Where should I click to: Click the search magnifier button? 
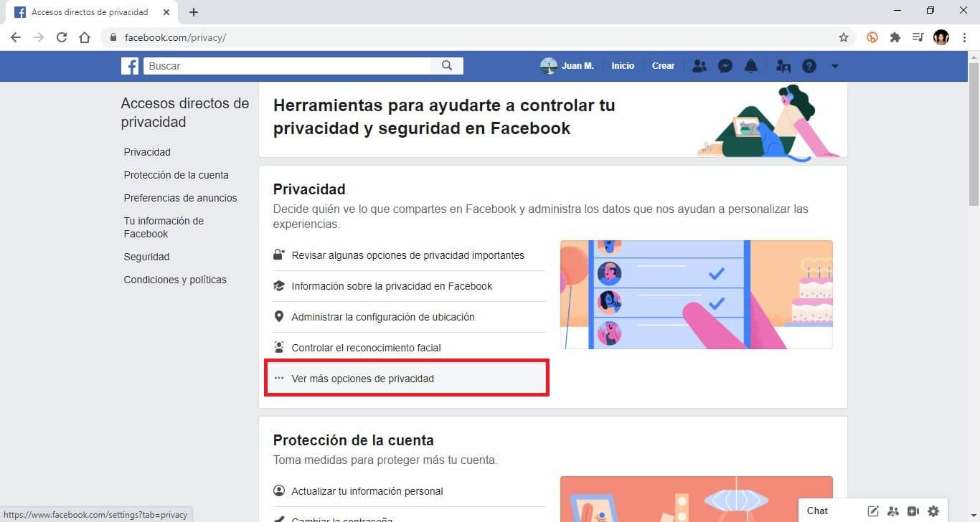(x=447, y=66)
